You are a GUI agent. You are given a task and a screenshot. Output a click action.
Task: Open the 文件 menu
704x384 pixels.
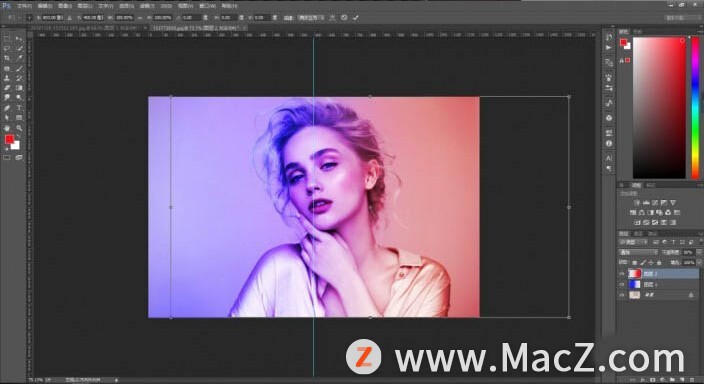point(24,6)
